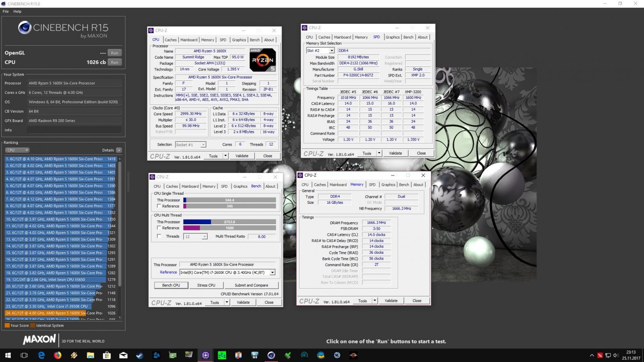Click the Multi Thread Reference bar 1686
Image resolution: width=644 pixels, height=362 pixels.
pyautogui.click(x=229, y=228)
